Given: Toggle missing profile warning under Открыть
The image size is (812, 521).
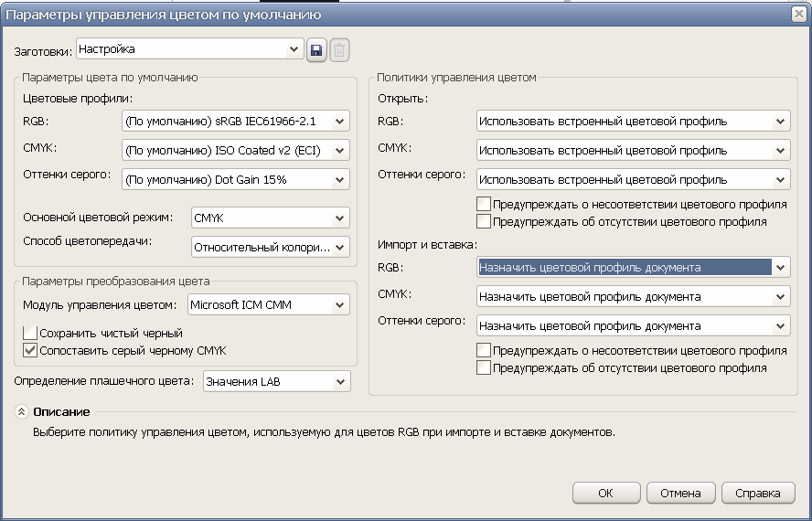Looking at the screenshot, I should 484,221.
